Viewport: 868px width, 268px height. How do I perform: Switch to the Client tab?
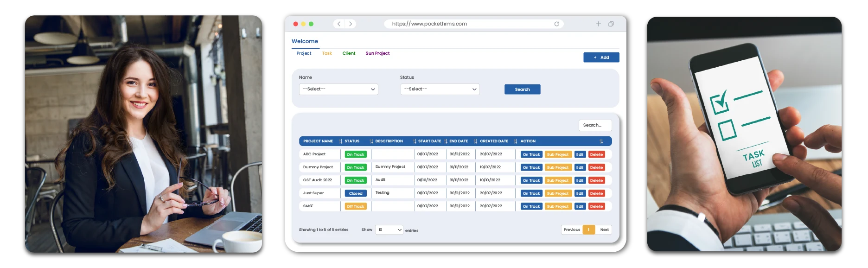pos(349,53)
